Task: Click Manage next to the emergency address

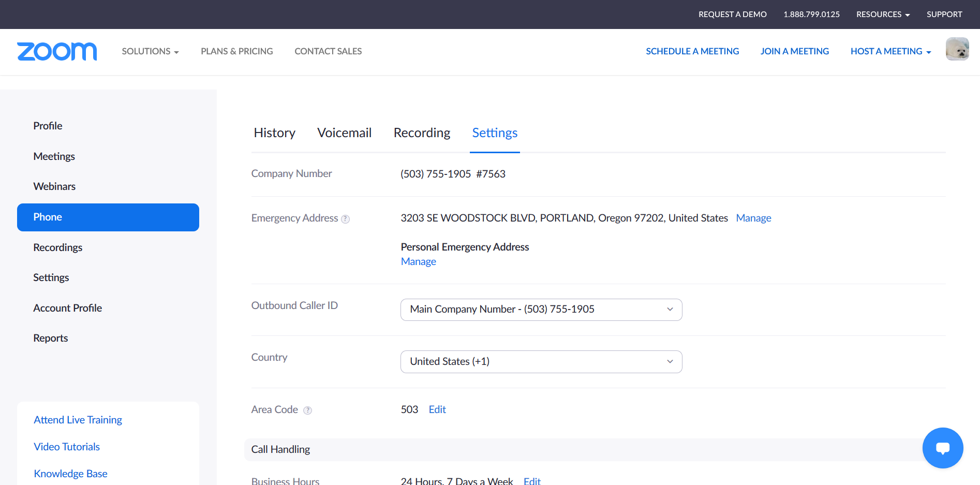Action: (753, 218)
